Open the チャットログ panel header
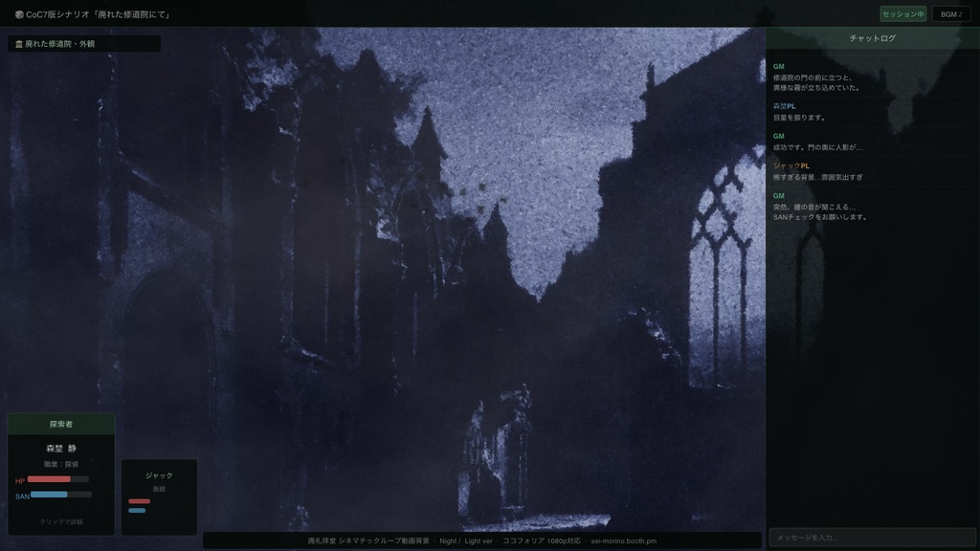Image resolution: width=980 pixels, height=551 pixels. pos(873,38)
